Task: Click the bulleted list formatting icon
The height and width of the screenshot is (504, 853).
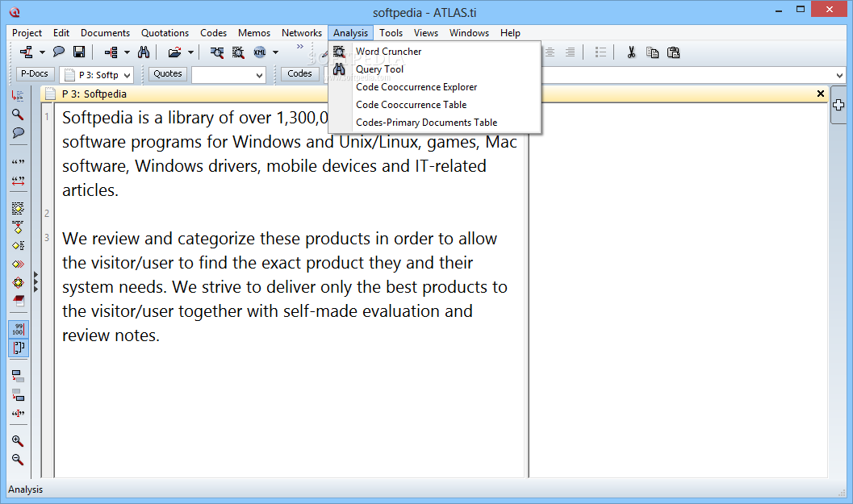Action: point(600,52)
